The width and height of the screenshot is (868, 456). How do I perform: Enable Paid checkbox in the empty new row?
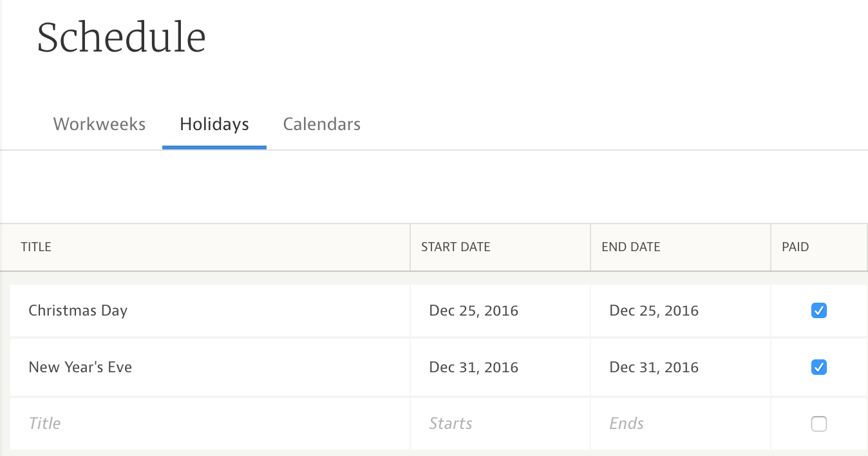pos(818,424)
